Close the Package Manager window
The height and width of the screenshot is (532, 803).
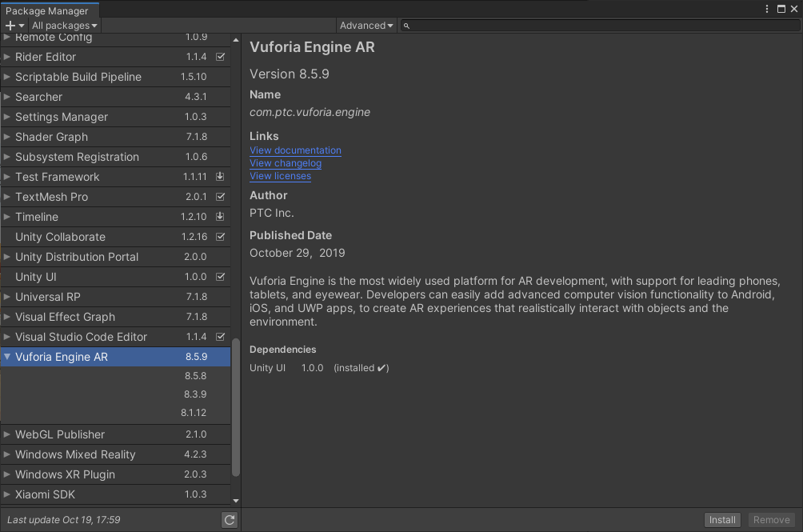[x=794, y=9]
